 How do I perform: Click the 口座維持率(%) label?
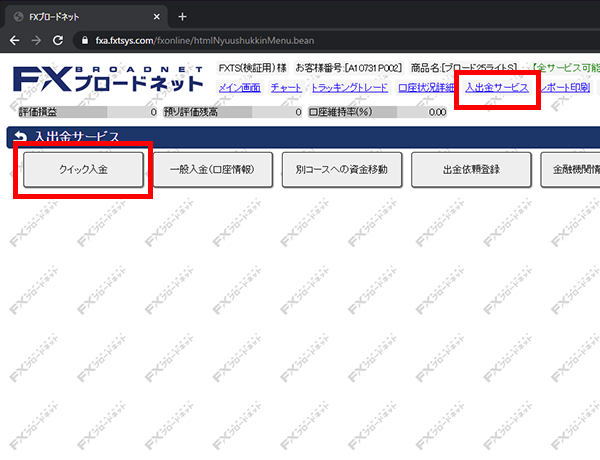(x=341, y=112)
